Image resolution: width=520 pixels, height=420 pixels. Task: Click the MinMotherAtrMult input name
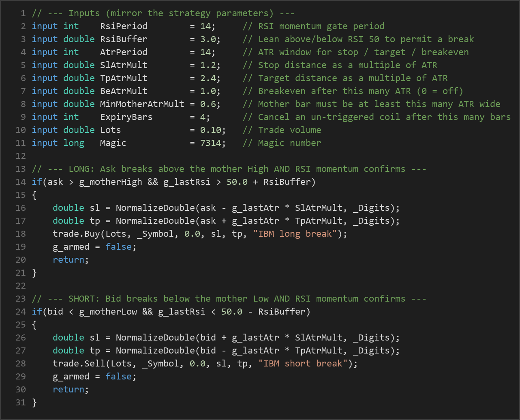142,104
